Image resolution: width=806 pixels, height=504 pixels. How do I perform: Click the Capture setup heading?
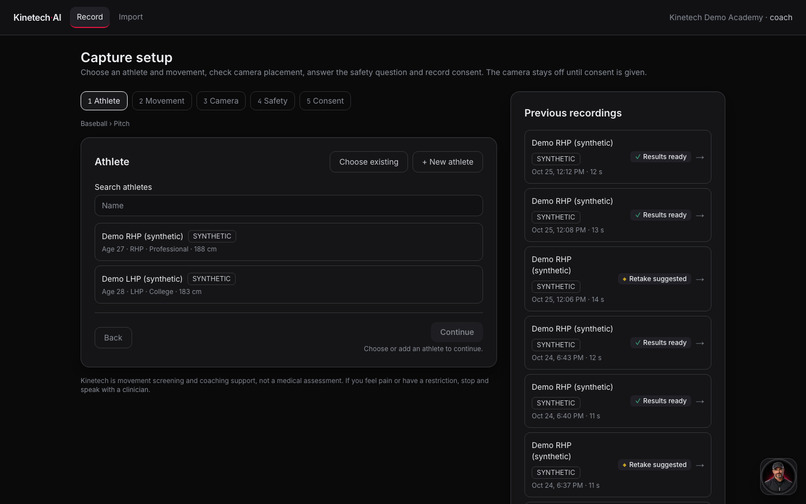pyautogui.click(x=126, y=58)
